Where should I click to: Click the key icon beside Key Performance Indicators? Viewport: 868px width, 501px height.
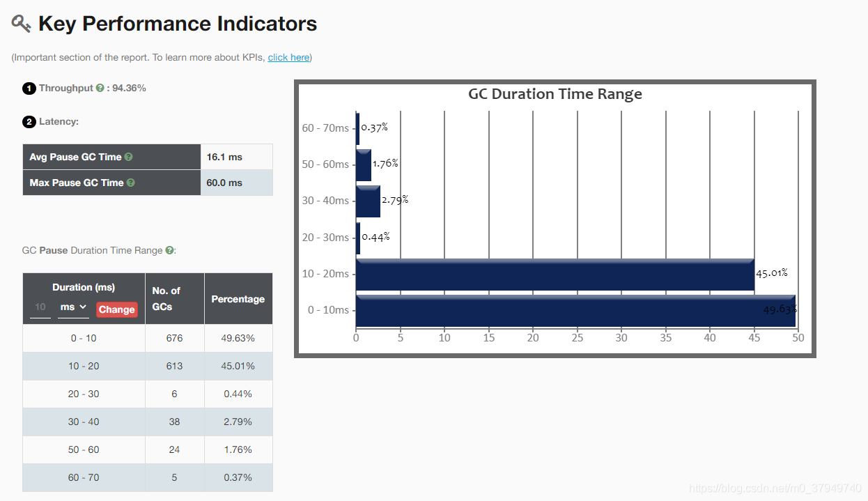point(22,24)
